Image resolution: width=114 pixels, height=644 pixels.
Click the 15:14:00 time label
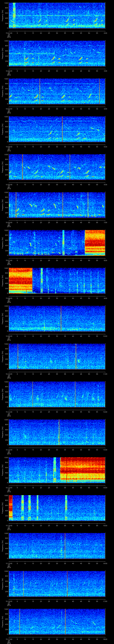(x=9, y=525)
